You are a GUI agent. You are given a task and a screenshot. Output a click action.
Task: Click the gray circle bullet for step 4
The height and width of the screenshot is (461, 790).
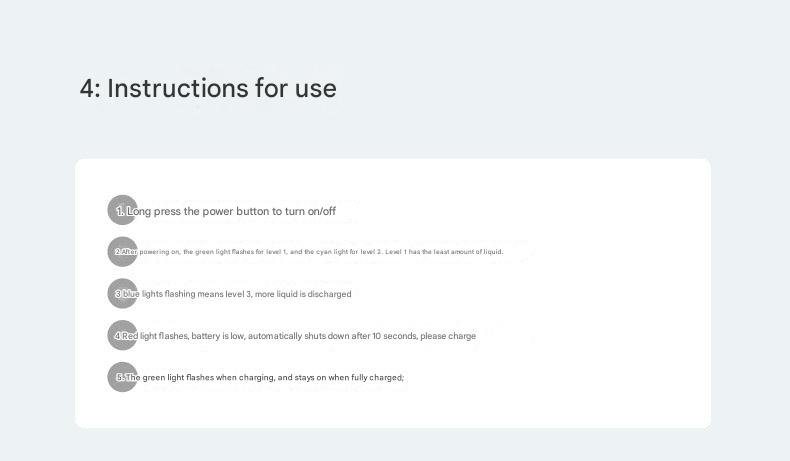pos(122,336)
